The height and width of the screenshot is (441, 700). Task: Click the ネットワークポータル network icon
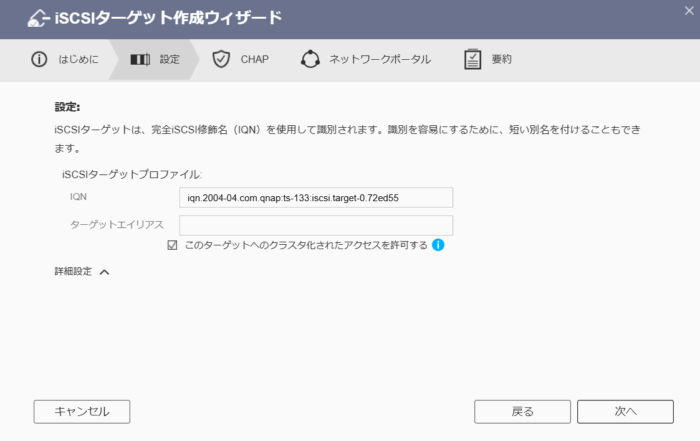310,60
